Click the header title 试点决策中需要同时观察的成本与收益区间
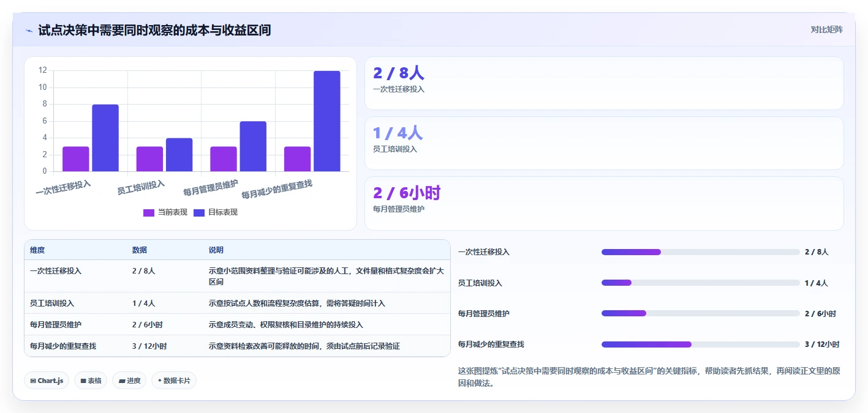Image resolution: width=868 pixels, height=413 pixels. point(154,31)
